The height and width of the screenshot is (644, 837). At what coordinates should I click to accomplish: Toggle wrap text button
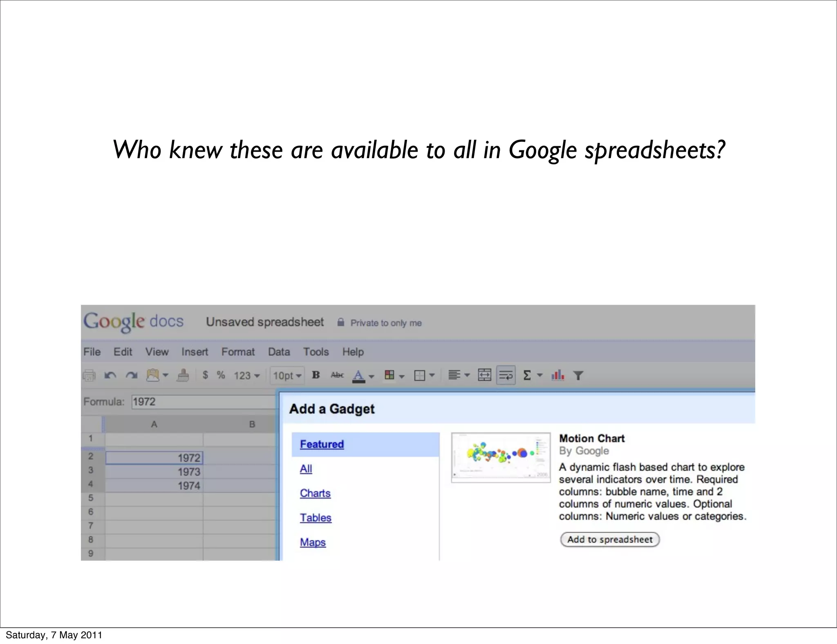tap(506, 375)
